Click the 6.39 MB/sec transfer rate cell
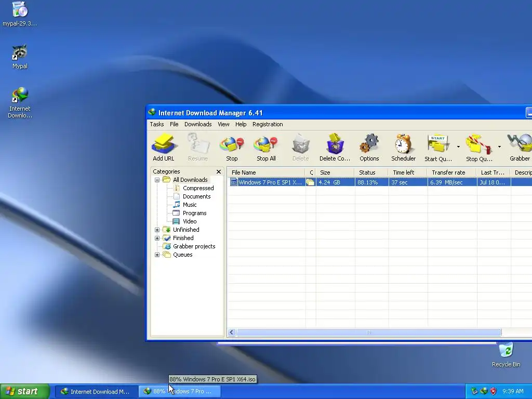This screenshot has width=532, height=399. tap(453, 182)
